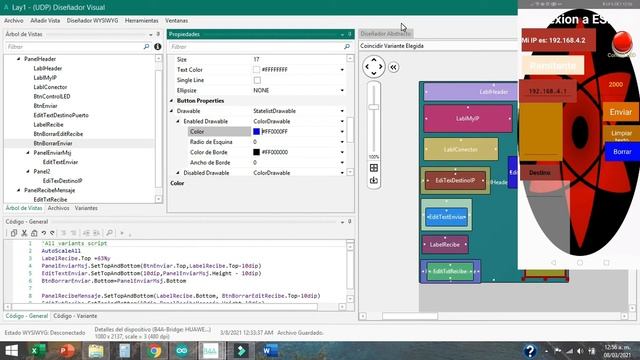This screenshot has height=360, width=640.
Task: Open the Color de Borde dropdown
Action: 342,152
